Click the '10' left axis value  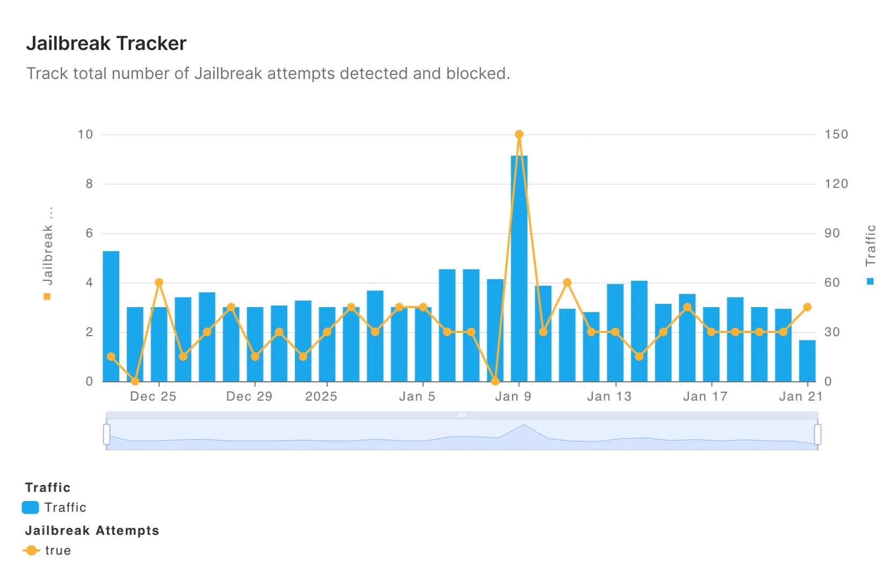[85, 134]
